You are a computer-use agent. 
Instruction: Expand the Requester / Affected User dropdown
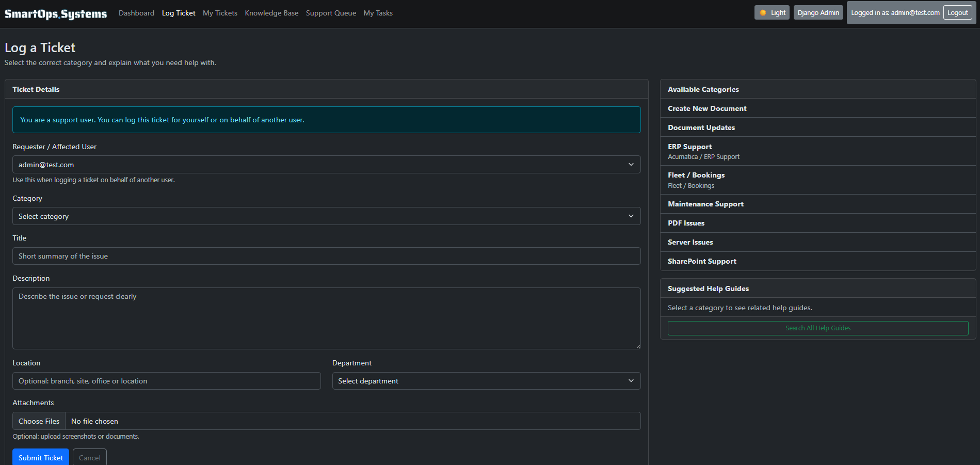click(x=327, y=165)
